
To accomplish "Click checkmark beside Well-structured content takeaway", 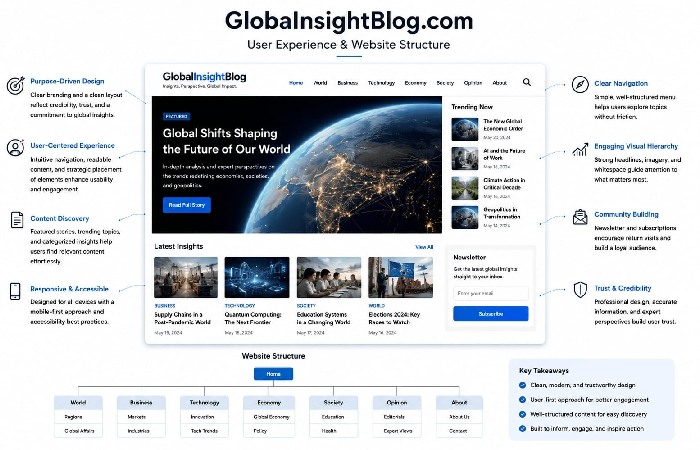I will [x=522, y=414].
